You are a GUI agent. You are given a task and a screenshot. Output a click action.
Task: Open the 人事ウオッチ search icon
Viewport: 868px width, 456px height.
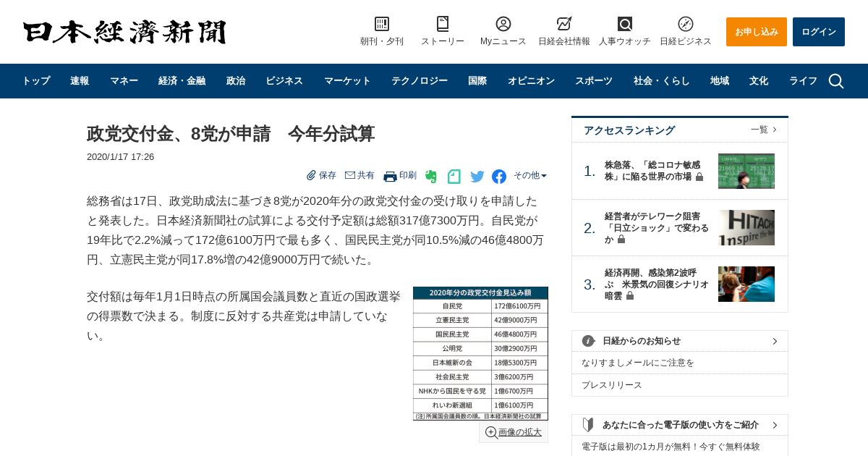625,24
